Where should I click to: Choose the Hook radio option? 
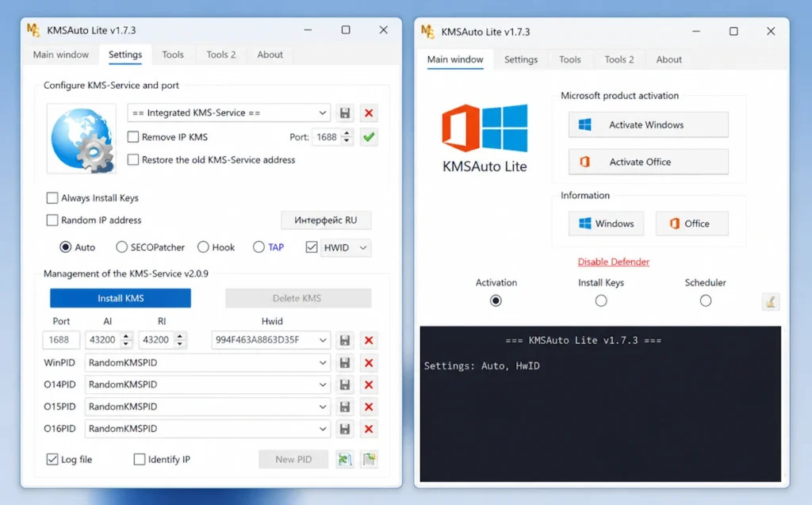(x=203, y=247)
